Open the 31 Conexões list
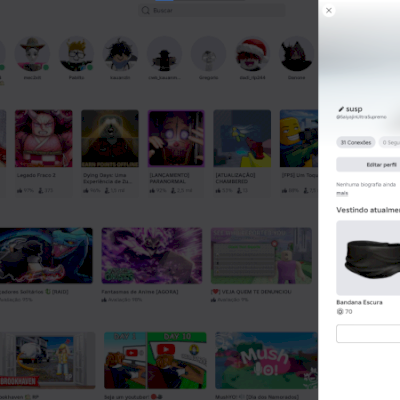Screen dimensions: 400x400 tap(356, 142)
